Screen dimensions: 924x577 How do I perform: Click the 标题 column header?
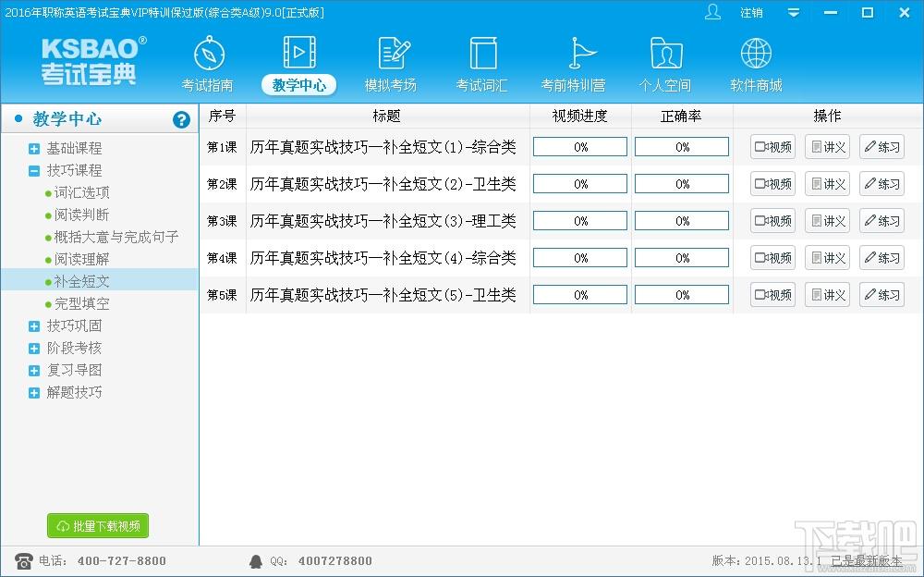[387, 117]
